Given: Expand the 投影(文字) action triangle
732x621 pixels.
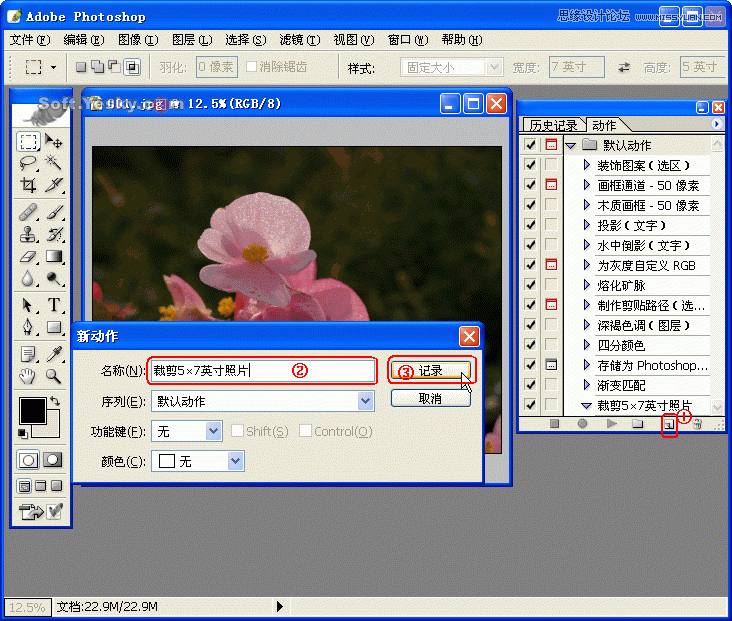Looking at the screenshot, I should coord(587,225).
